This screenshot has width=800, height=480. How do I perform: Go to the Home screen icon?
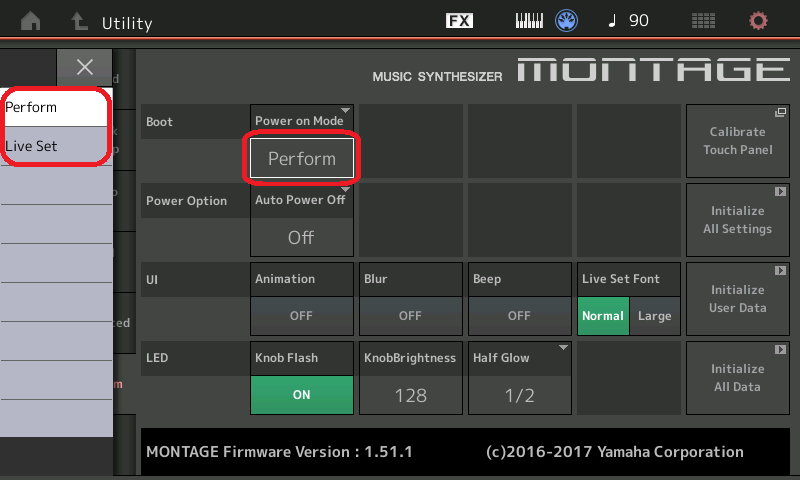pyautogui.click(x=32, y=21)
